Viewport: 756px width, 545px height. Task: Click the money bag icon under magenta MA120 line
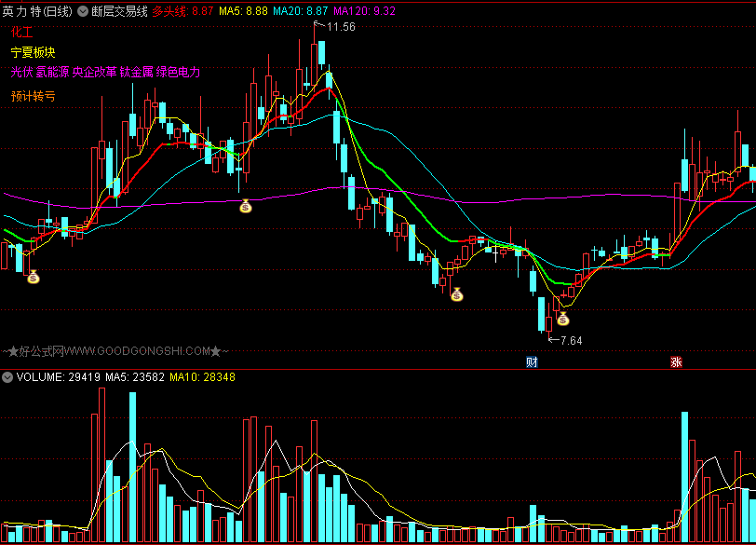pyautogui.click(x=246, y=207)
